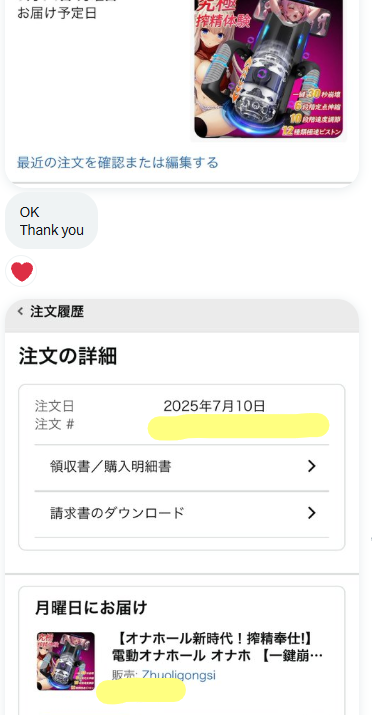Viewport: 372px width, 715px height.
Task: Click the 注文の詳細 heading
Action: click(68, 356)
